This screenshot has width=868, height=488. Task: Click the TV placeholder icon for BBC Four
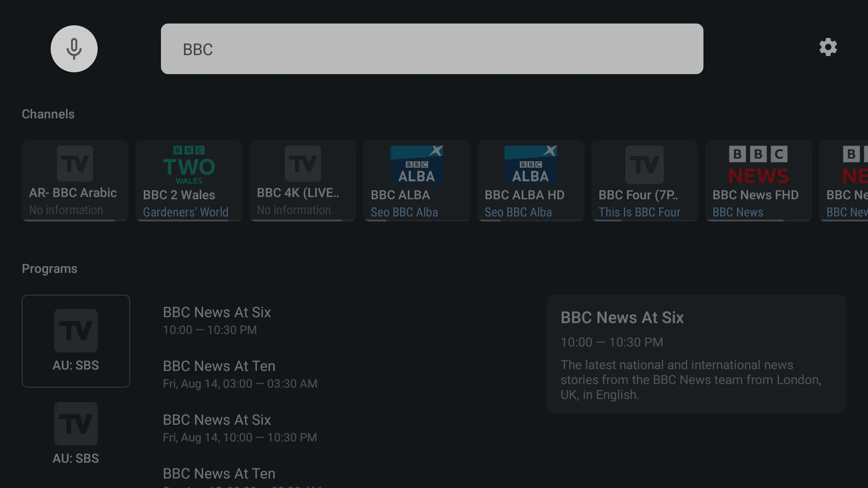click(x=645, y=165)
